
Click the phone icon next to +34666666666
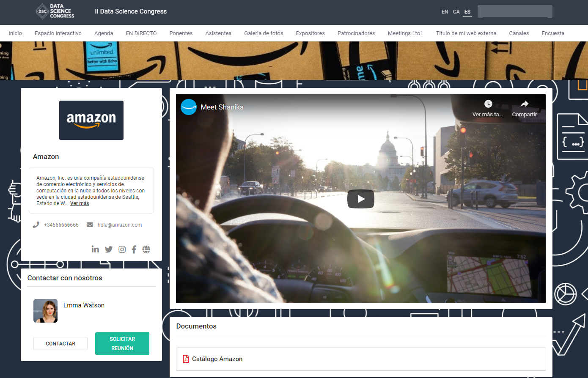(x=36, y=225)
